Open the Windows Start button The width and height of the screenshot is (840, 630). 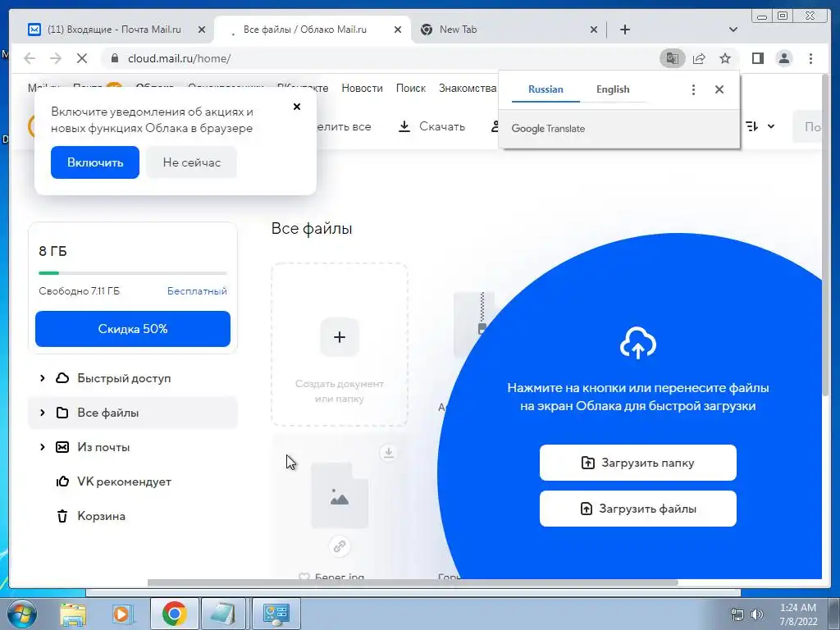pyautogui.click(x=21, y=614)
